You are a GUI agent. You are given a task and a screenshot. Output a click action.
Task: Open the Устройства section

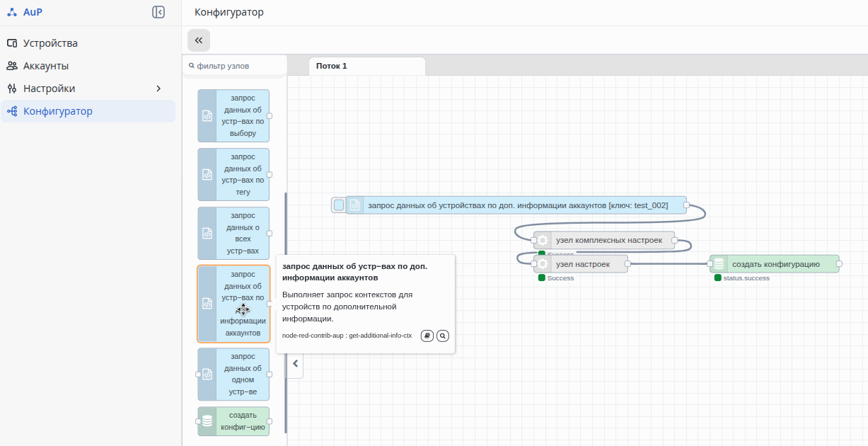point(88,43)
